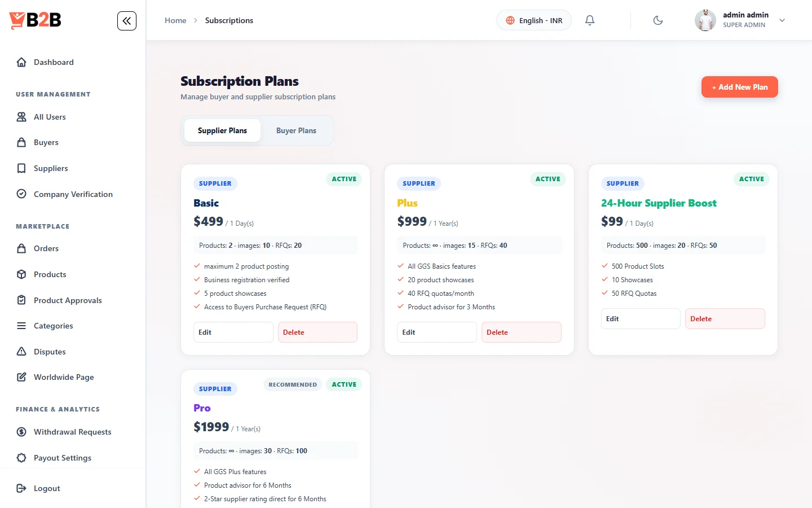Click the Products box icon
The width and height of the screenshot is (812, 508).
click(21, 274)
